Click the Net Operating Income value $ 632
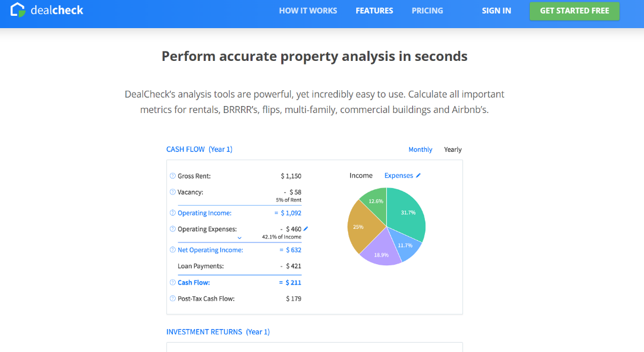The height and width of the screenshot is (352, 644). tap(293, 250)
